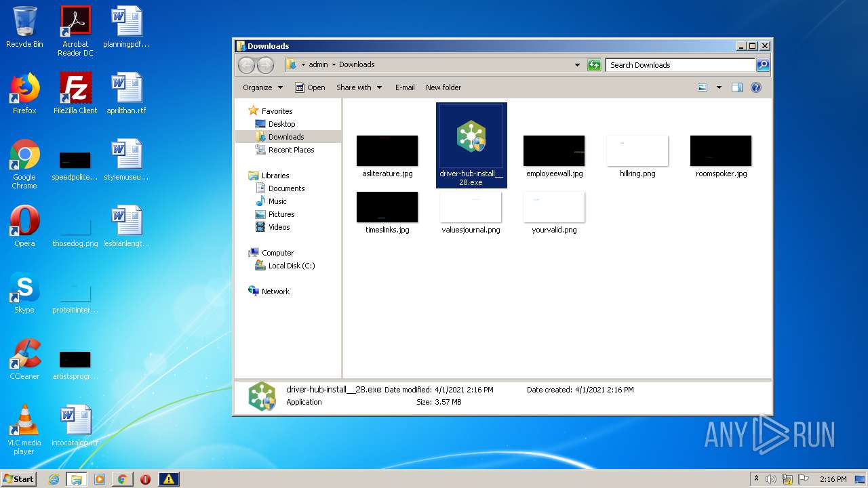The height and width of the screenshot is (488, 868).
Task: Launch the Opera desktop shortcut
Action: click(x=24, y=226)
